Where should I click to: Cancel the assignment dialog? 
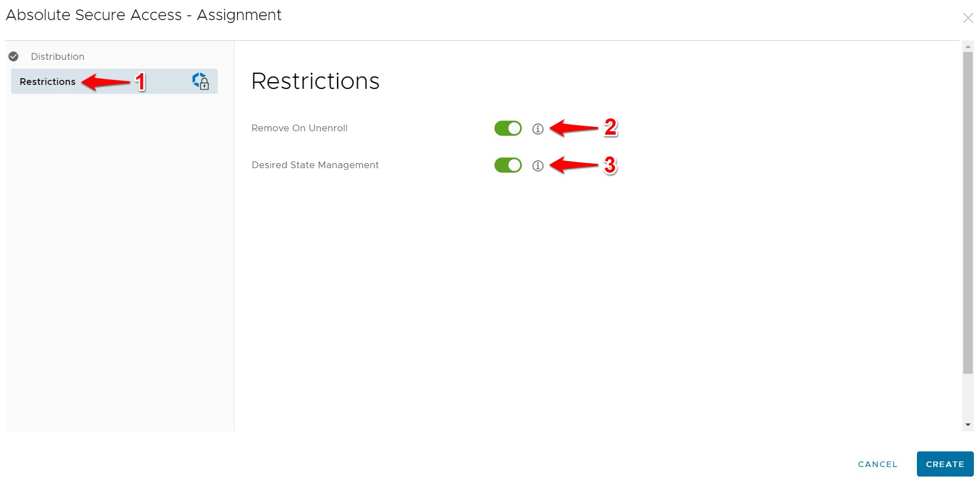877,464
